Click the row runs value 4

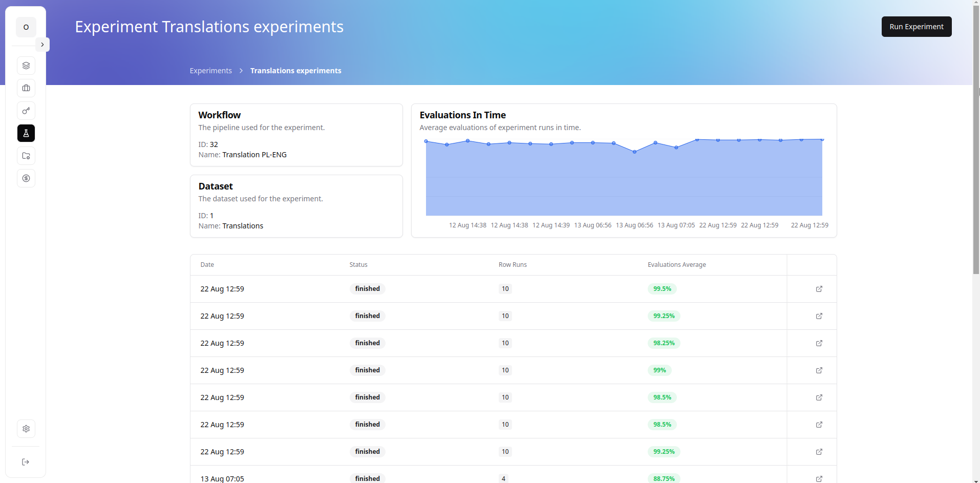click(503, 478)
